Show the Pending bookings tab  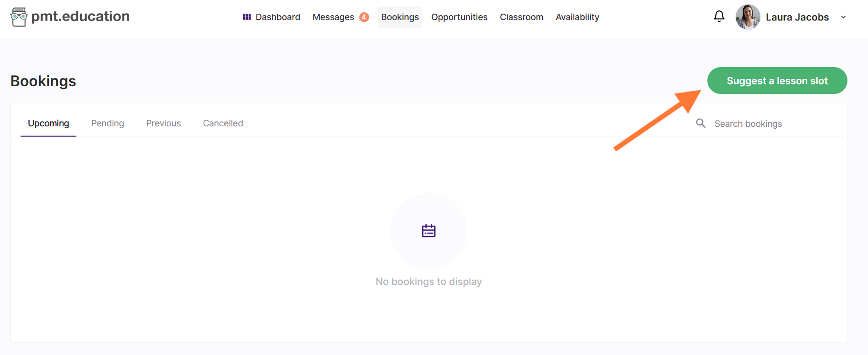coord(107,123)
